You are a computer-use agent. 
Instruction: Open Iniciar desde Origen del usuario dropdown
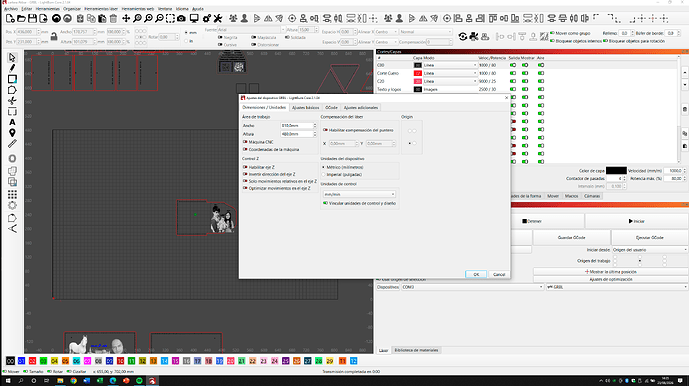pyautogui.click(x=649, y=250)
